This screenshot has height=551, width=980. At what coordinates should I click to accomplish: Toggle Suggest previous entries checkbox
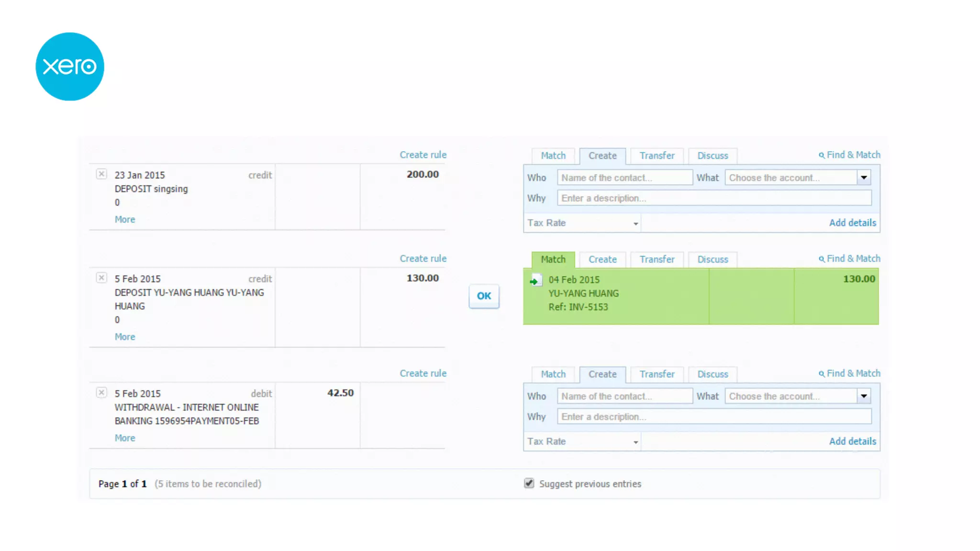point(529,483)
